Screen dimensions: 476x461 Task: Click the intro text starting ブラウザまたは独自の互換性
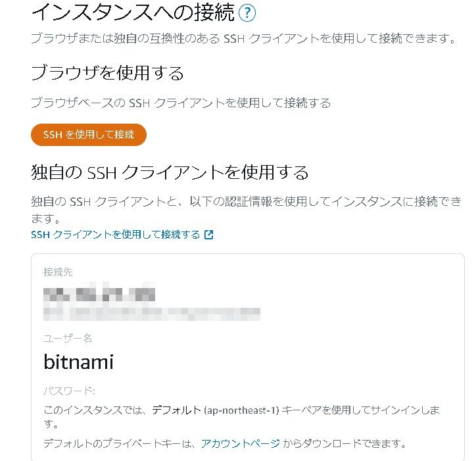243,38
